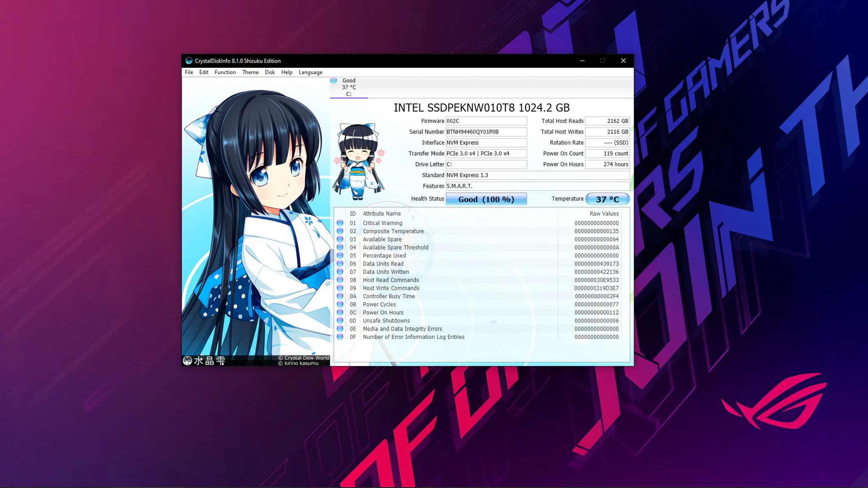The image size is (868, 488).
Task: Click the status orb for Percentage Used
Action: pyautogui.click(x=340, y=255)
